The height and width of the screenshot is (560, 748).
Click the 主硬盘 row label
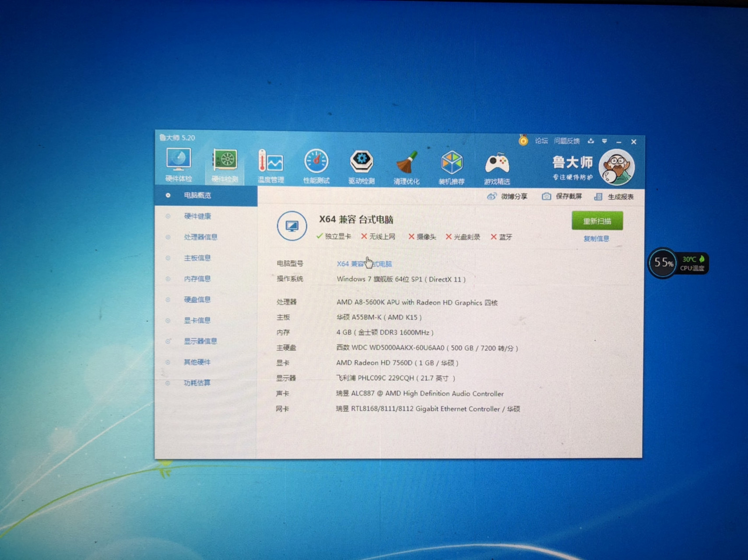point(286,348)
